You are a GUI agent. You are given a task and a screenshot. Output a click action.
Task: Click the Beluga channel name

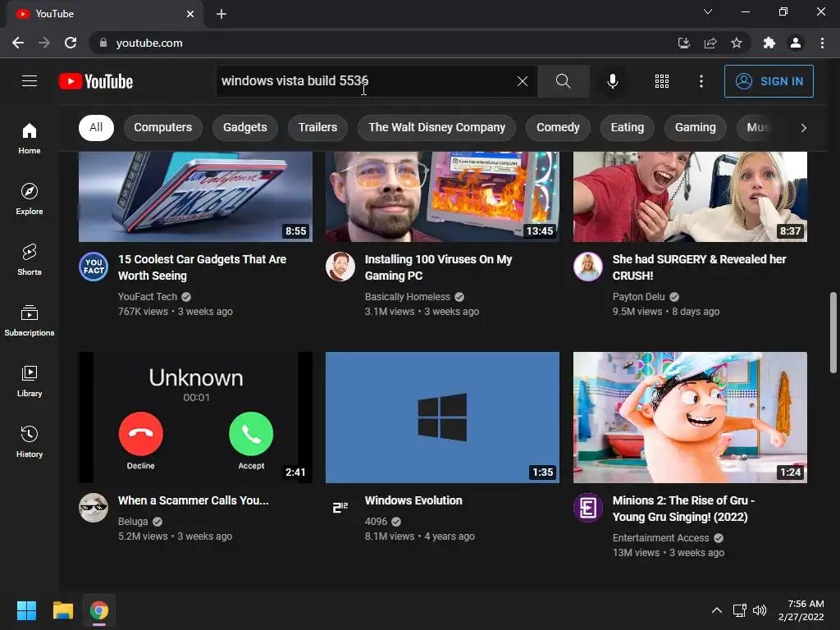133,521
